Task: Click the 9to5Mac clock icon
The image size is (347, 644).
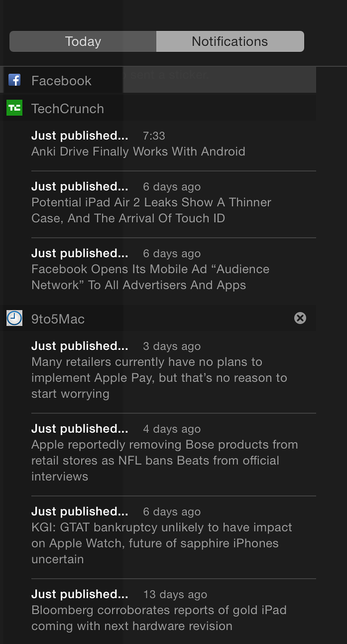Action: click(x=14, y=318)
